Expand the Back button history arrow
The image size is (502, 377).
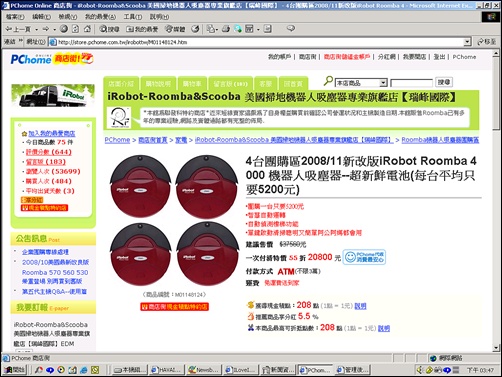(36, 29)
